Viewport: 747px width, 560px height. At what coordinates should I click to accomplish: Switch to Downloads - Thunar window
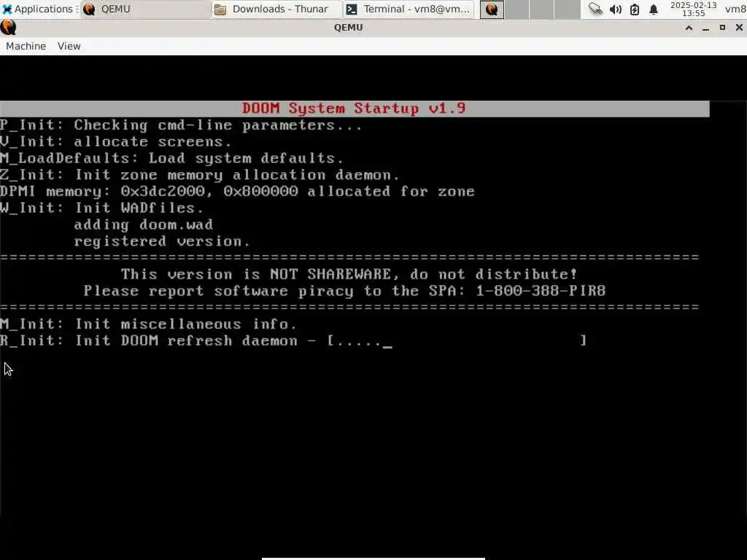pos(276,9)
